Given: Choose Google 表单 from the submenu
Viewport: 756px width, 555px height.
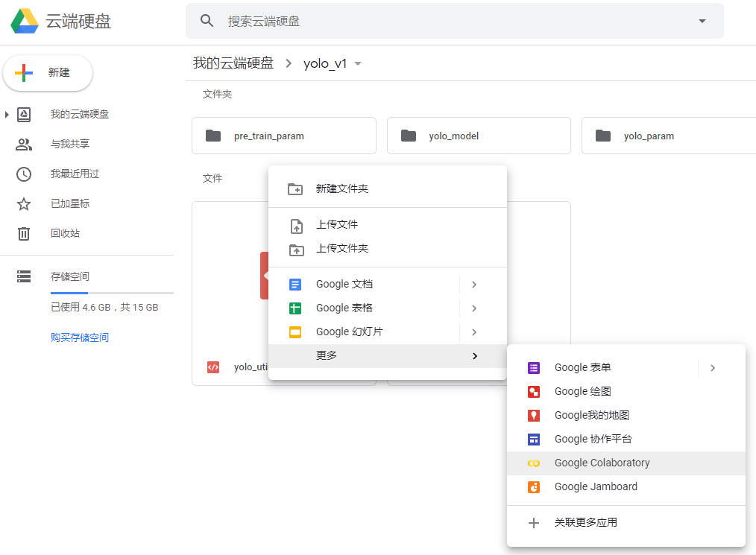Looking at the screenshot, I should [602, 368].
